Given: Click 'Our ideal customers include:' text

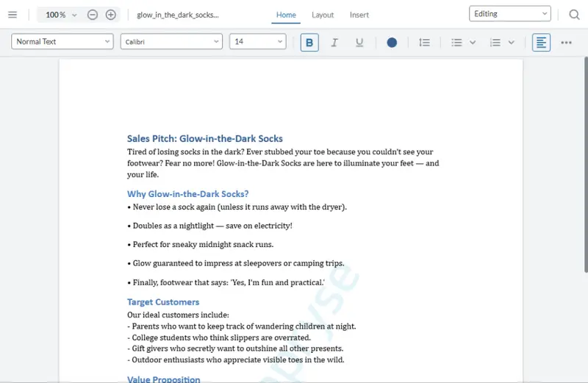Looking at the screenshot, I should [178, 315].
